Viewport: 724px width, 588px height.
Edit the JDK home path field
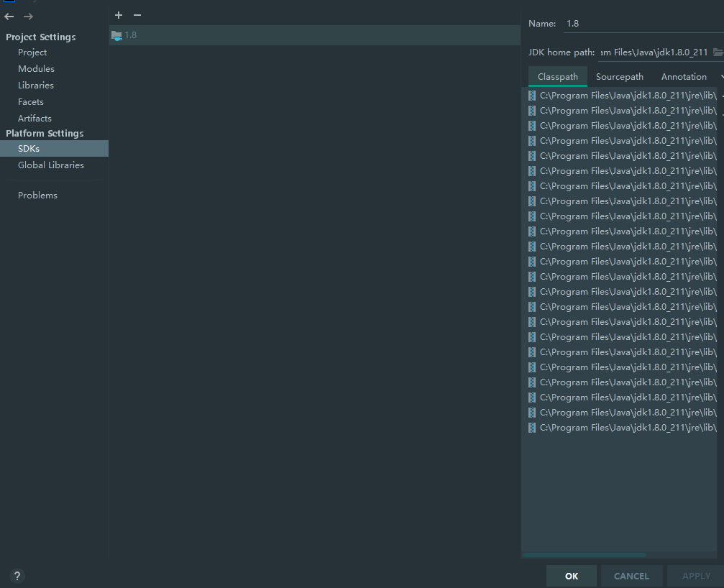[654, 52]
